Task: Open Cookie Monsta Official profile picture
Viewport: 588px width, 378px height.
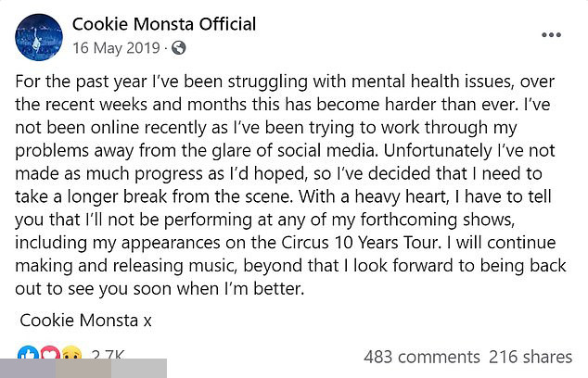Action: (x=38, y=36)
